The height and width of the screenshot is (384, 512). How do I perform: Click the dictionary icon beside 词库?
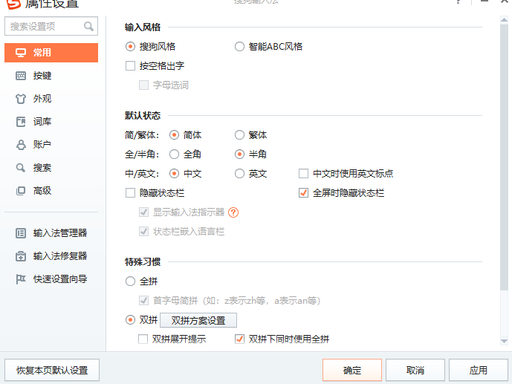pyautogui.click(x=21, y=122)
